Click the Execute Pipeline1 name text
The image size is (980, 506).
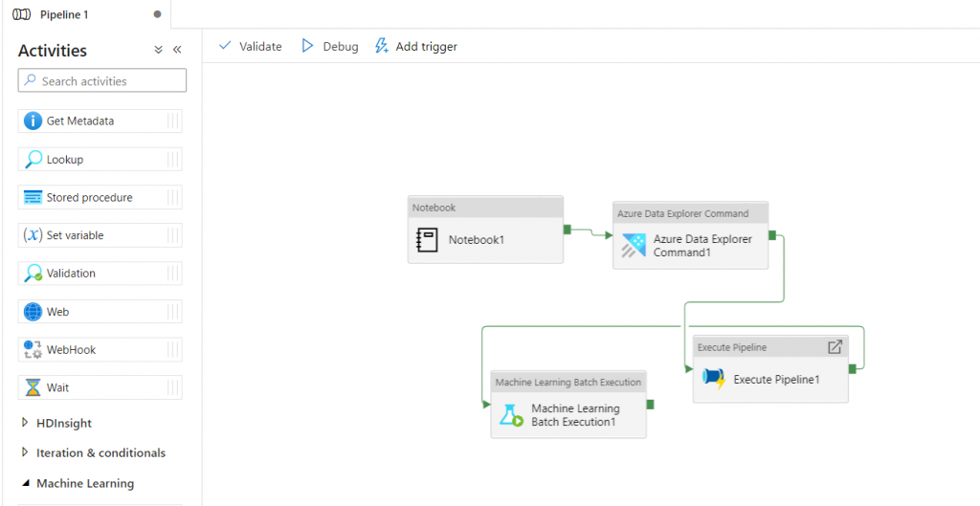(x=776, y=379)
